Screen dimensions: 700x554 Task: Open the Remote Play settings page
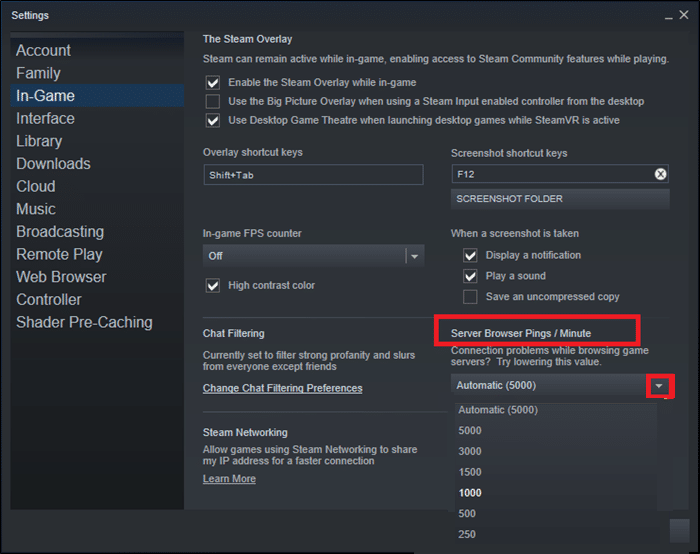click(59, 254)
